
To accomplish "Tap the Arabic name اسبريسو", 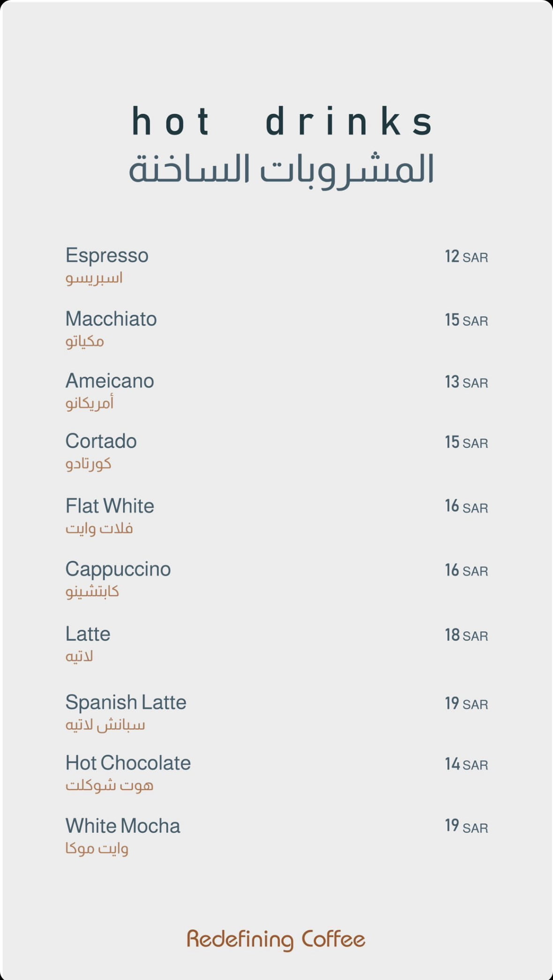I will [x=94, y=278].
